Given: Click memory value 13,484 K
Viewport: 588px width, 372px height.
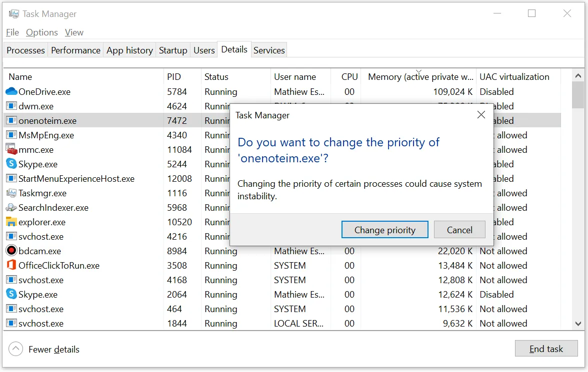Looking at the screenshot, I should tap(455, 266).
